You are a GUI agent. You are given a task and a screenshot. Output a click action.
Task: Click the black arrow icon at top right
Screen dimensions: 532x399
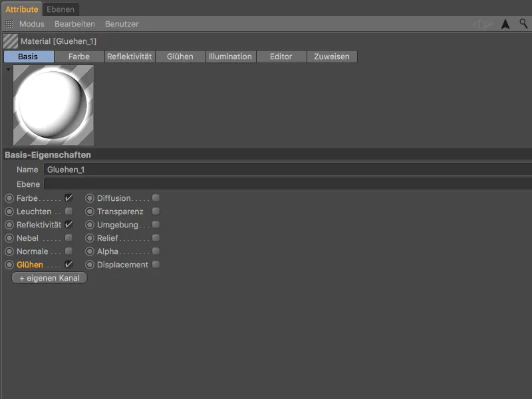pos(505,24)
